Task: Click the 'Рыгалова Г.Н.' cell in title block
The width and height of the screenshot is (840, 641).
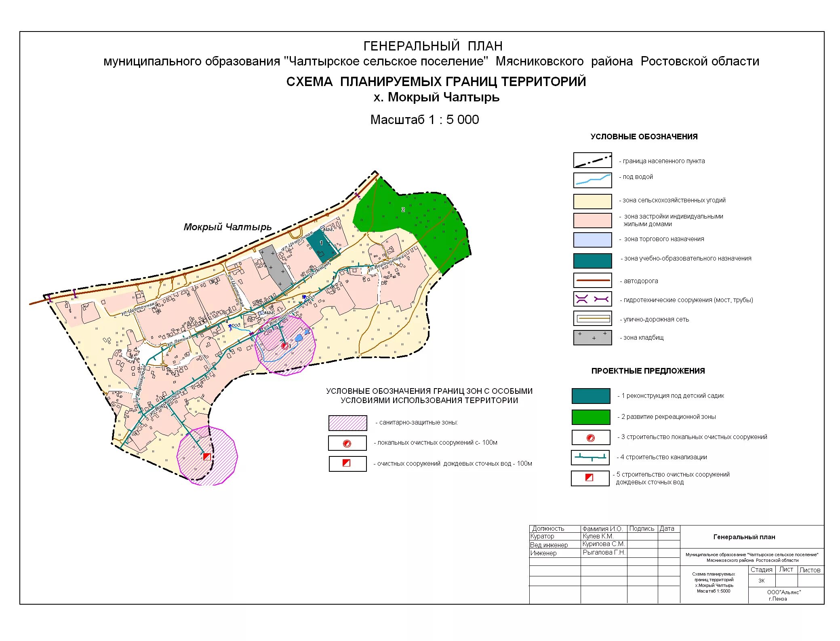Action: pos(604,552)
